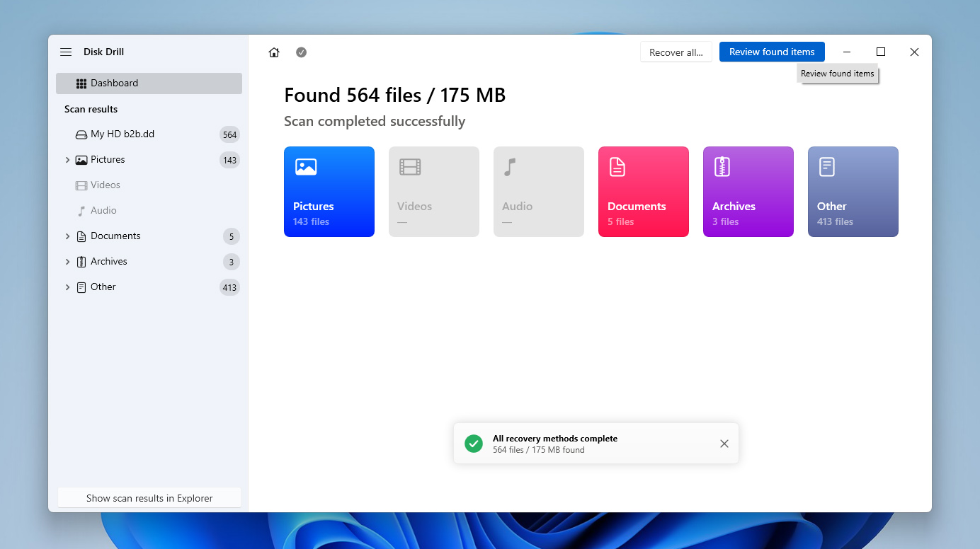Viewport: 980px width, 549px height.
Task: Open the Pictures 143 files card
Action: point(329,192)
